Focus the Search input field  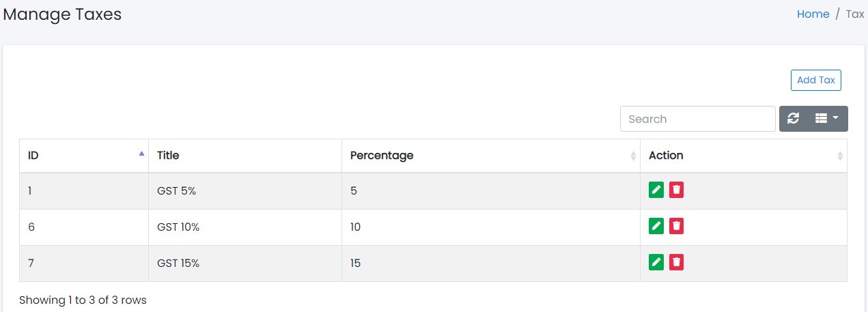tap(697, 119)
